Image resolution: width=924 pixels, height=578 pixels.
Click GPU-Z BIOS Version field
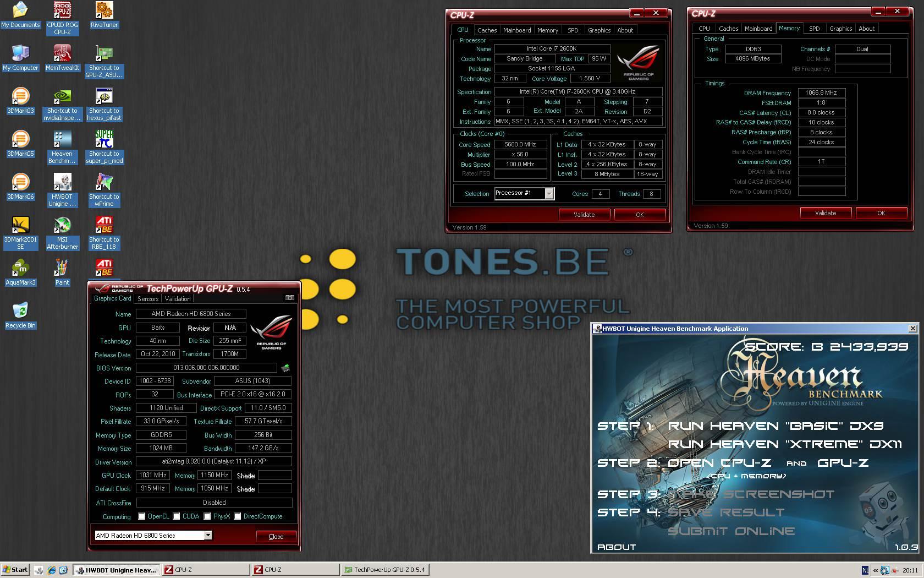(x=206, y=368)
